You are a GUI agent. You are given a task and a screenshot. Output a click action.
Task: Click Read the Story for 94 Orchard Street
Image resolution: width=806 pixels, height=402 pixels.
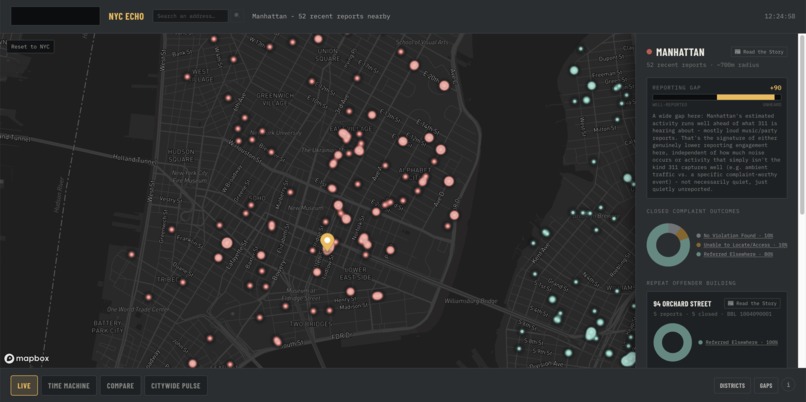tap(752, 303)
